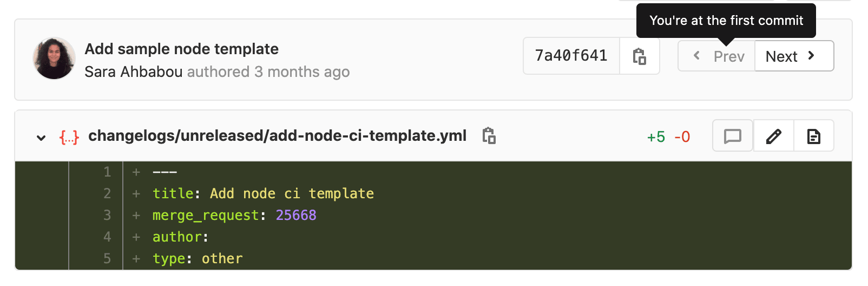Click the disabled Prev commit button
The image size is (868, 286).
717,56
